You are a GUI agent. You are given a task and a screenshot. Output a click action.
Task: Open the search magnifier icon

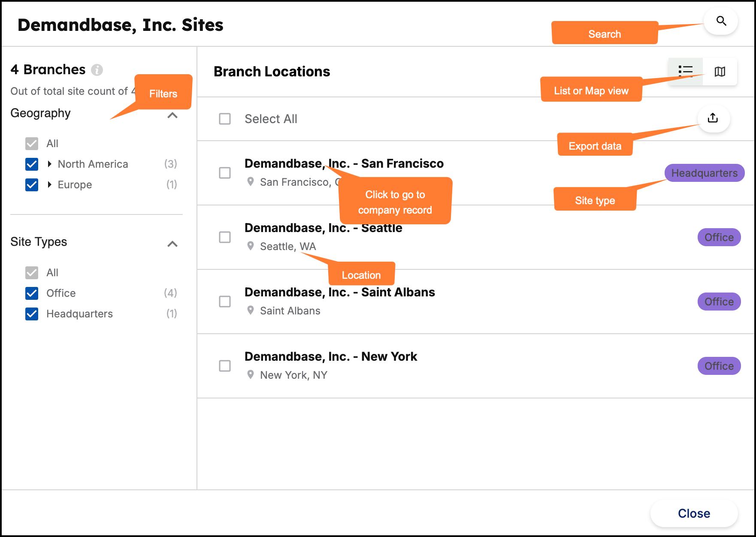coord(721,21)
